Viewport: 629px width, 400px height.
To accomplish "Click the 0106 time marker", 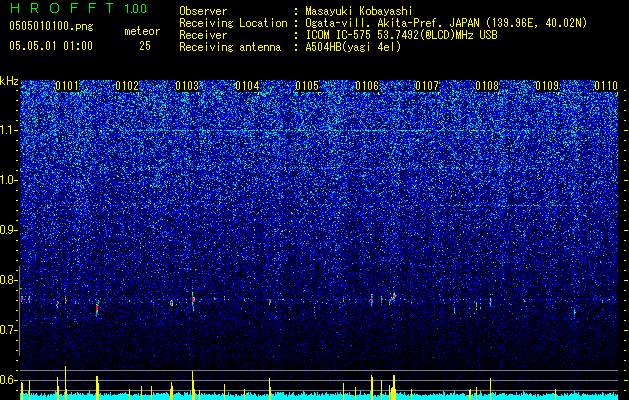I will tap(367, 86).
